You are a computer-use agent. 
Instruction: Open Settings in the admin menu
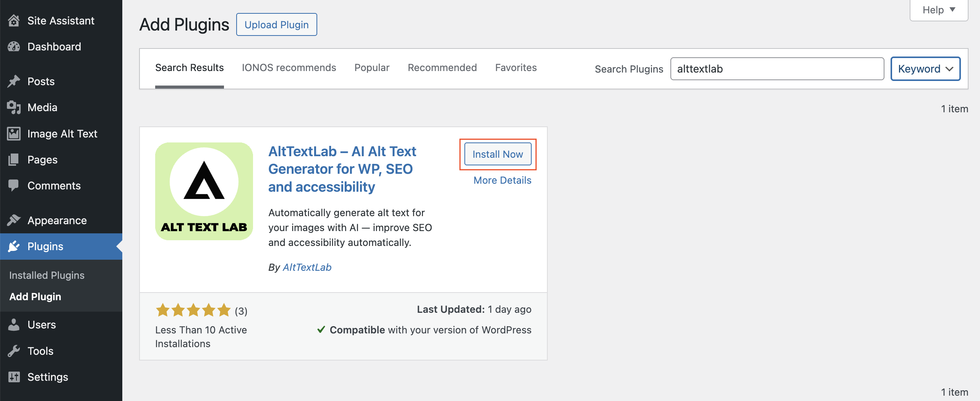(x=61, y=377)
